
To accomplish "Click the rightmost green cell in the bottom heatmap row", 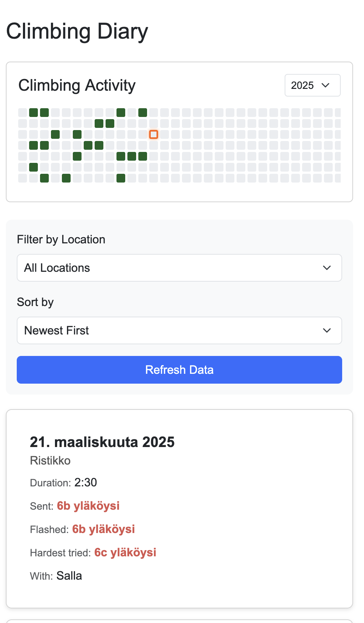I will (121, 178).
